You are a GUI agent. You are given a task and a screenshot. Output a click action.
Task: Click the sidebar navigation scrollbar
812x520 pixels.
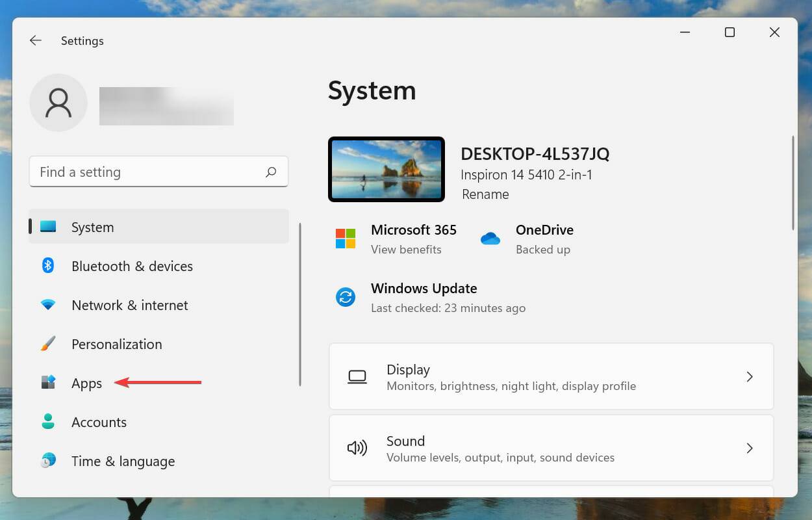[300, 304]
